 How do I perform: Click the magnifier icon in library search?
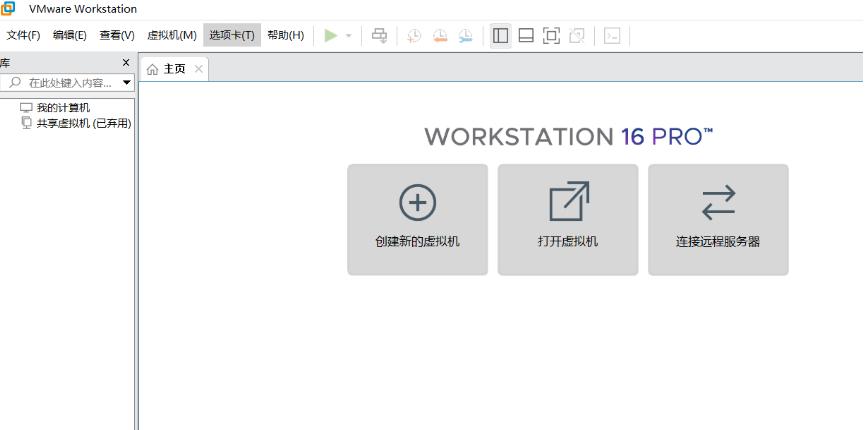tap(16, 82)
